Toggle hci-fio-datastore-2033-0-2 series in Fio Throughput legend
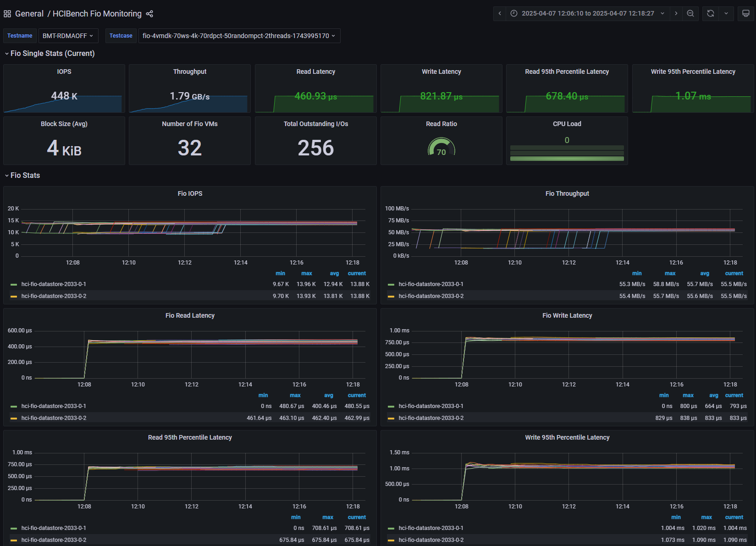 point(431,296)
